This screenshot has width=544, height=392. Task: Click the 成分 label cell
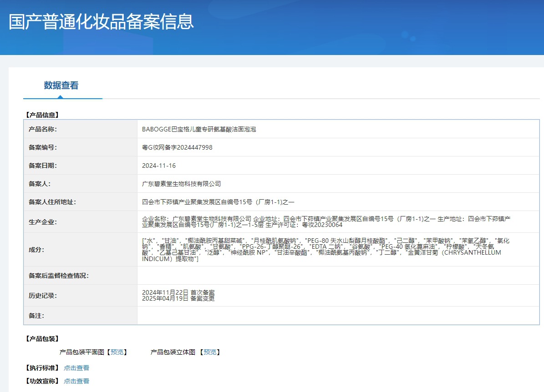[x=81, y=250]
